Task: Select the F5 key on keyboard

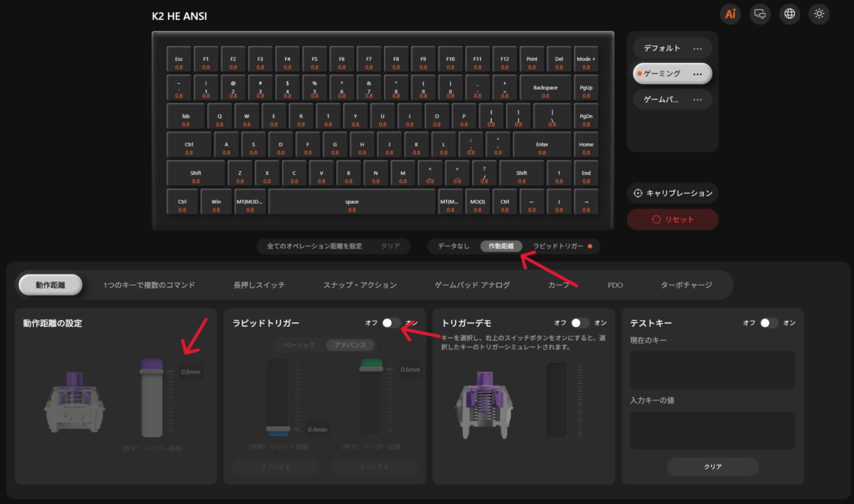Action: 315,59
